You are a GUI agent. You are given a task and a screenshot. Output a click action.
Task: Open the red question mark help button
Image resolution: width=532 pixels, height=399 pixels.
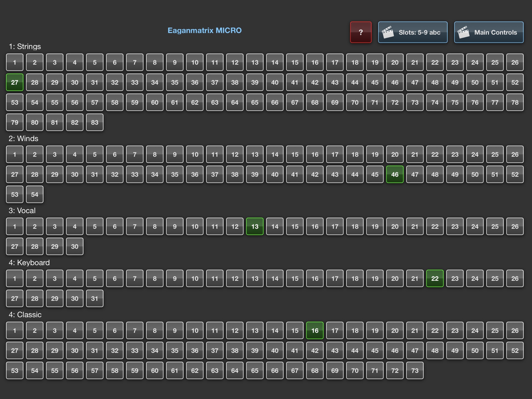[x=361, y=32]
